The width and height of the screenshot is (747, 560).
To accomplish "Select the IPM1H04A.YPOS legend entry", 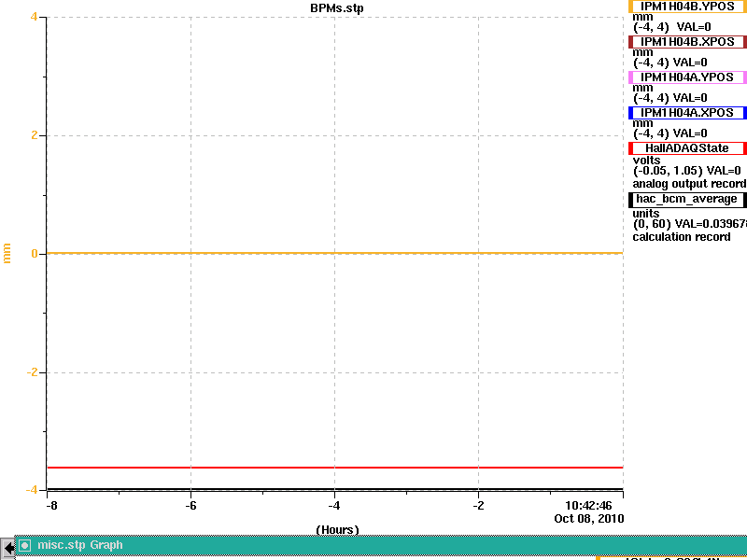I will click(x=687, y=77).
